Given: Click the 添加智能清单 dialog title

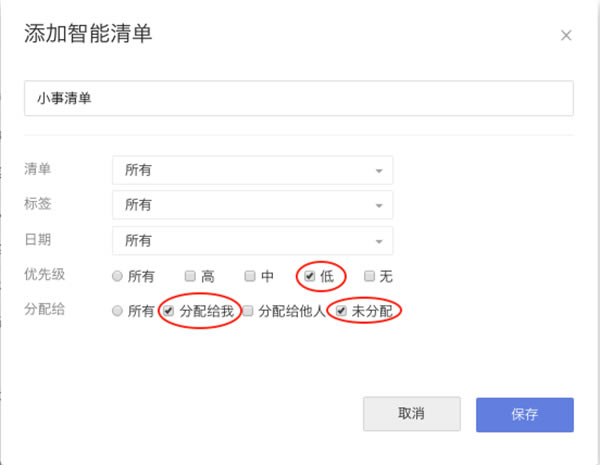Looking at the screenshot, I should 87,35.
